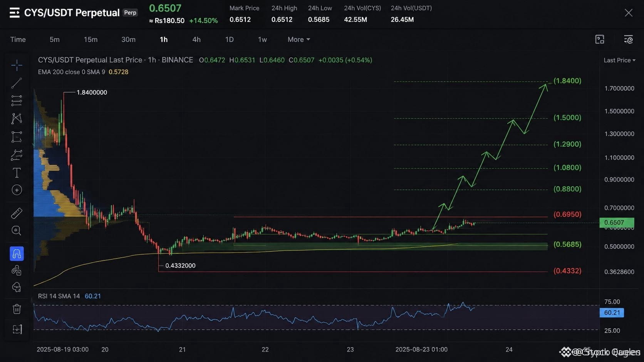Switch to the 5m timeframe
The height and width of the screenshot is (362, 644).
[55, 40]
